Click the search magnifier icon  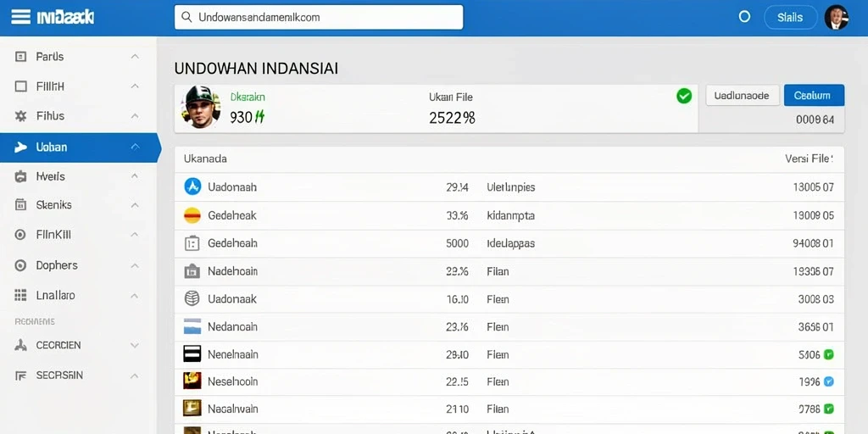tap(187, 17)
